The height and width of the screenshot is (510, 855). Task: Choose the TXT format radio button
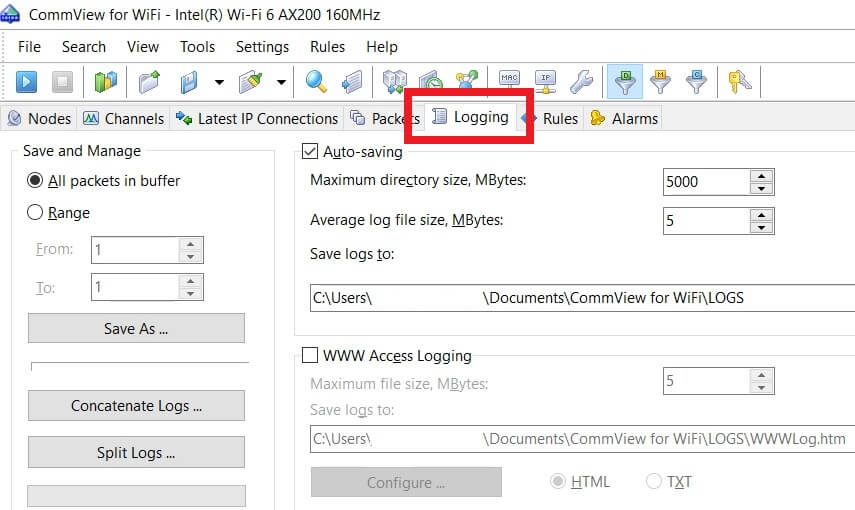click(653, 481)
